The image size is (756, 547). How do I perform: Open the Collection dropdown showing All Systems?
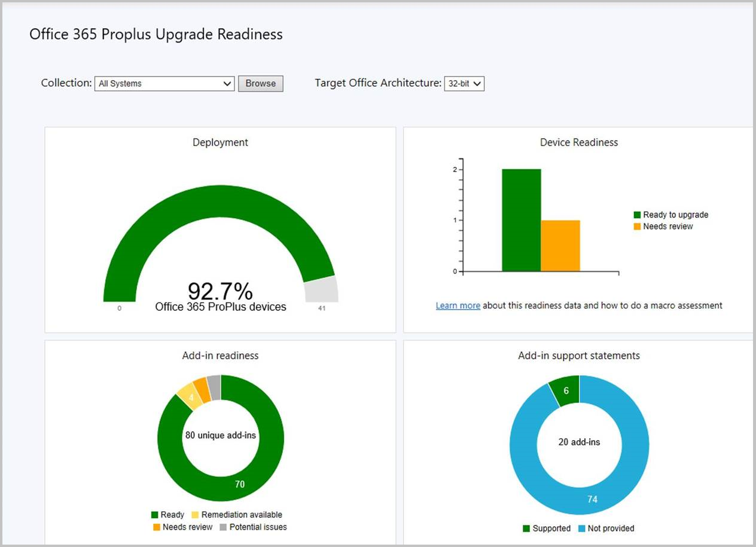[x=164, y=84]
